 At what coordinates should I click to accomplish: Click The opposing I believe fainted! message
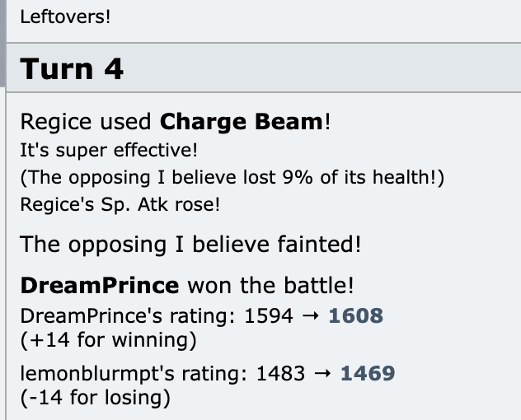190,245
